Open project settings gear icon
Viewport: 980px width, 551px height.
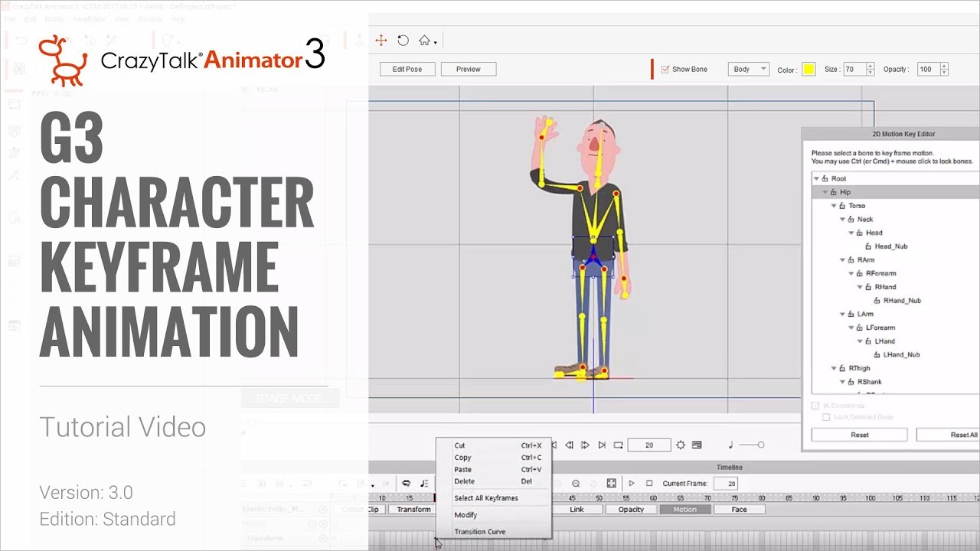click(680, 445)
